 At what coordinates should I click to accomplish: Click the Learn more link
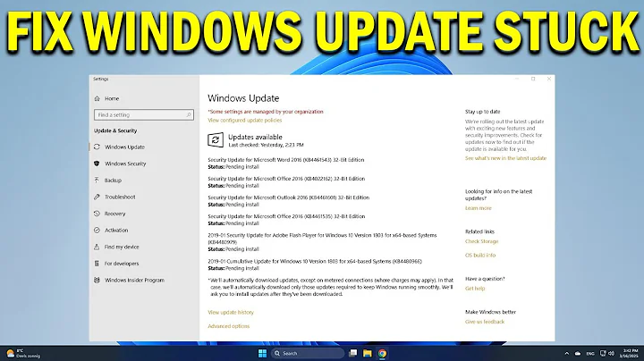[478, 208]
